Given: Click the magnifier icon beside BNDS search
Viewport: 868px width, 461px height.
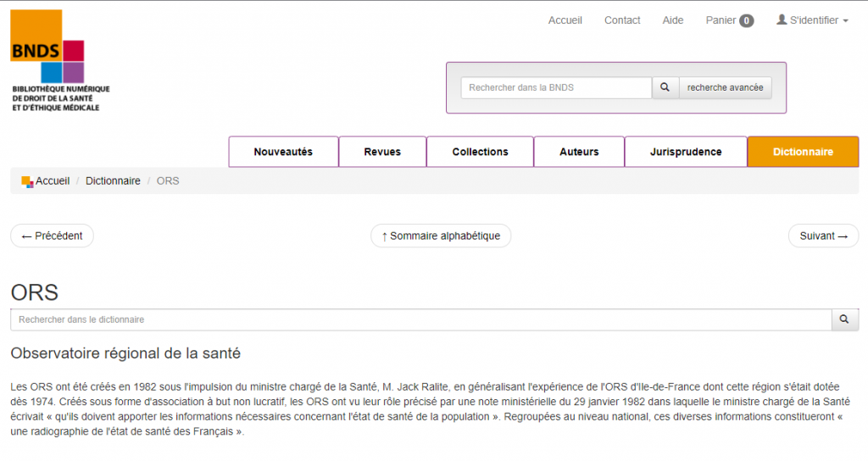Looking at the screenshot, I should tap(665, 88).
